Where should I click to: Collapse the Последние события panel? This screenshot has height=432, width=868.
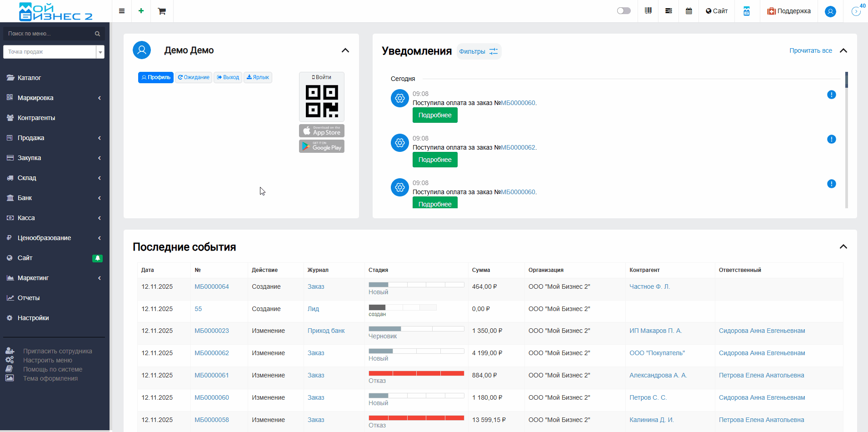pos(843,246)
